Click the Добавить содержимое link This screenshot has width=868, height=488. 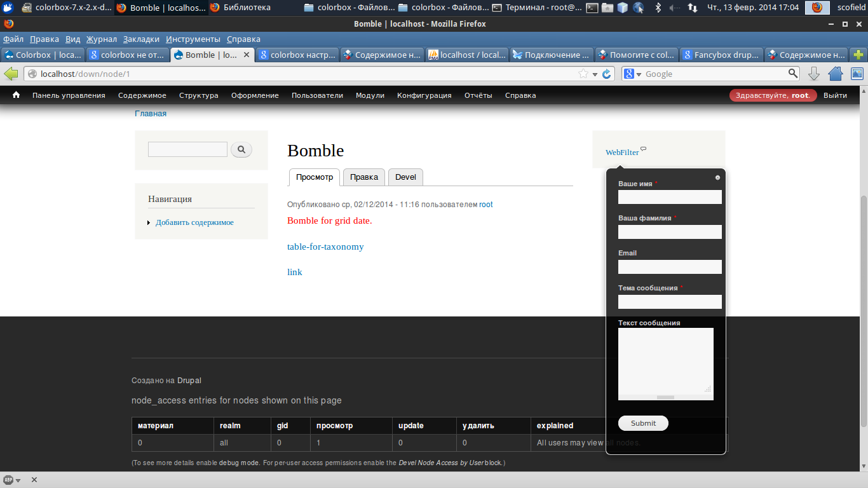[x=194, y=222]
